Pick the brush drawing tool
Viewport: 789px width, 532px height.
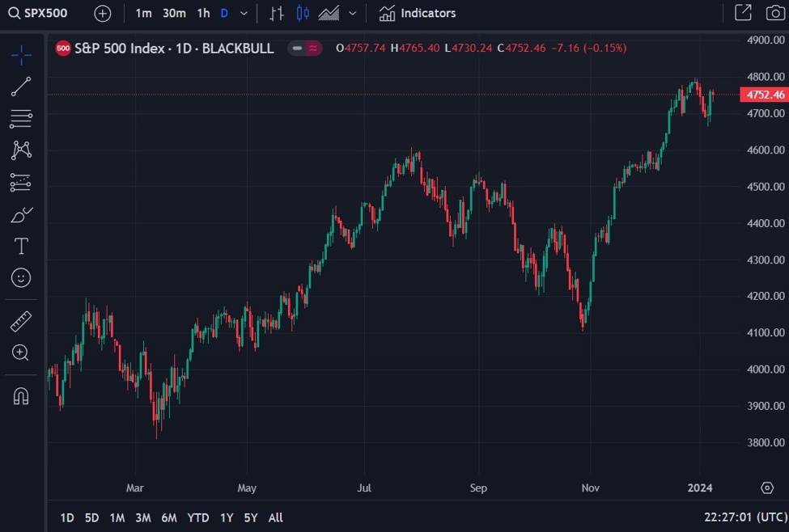[x=21, y=214]
